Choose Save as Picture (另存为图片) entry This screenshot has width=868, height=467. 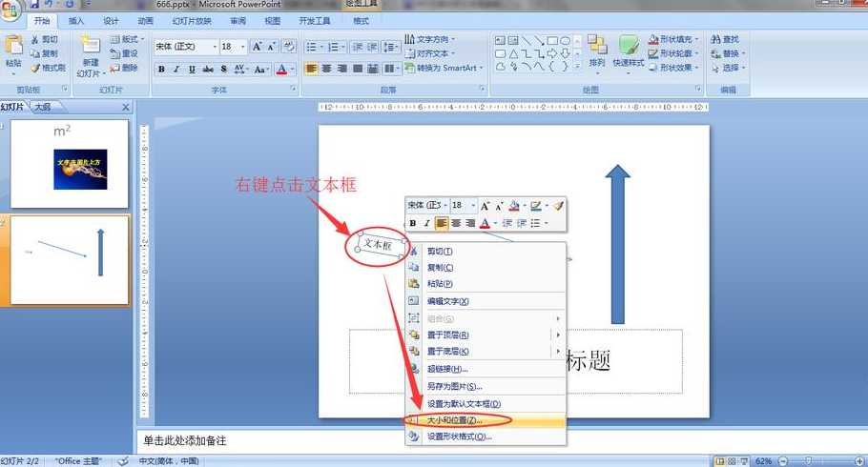point(486,386)
